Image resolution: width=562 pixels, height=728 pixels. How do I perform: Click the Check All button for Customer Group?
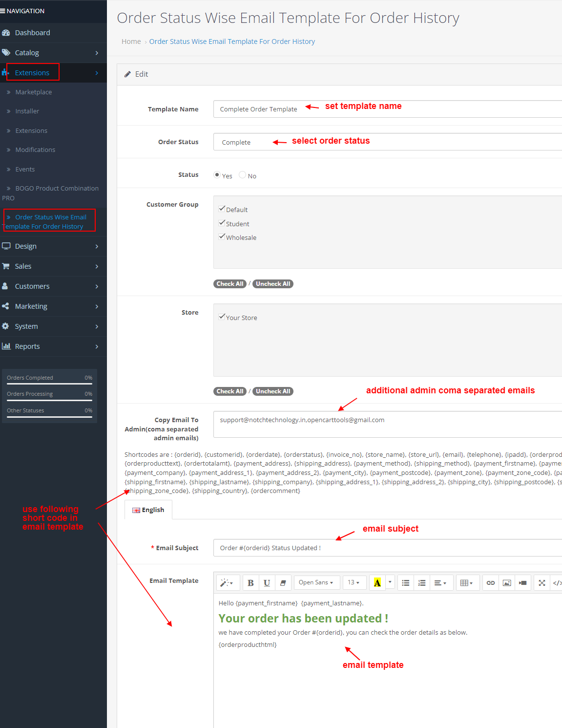click(x=229, y=283)
